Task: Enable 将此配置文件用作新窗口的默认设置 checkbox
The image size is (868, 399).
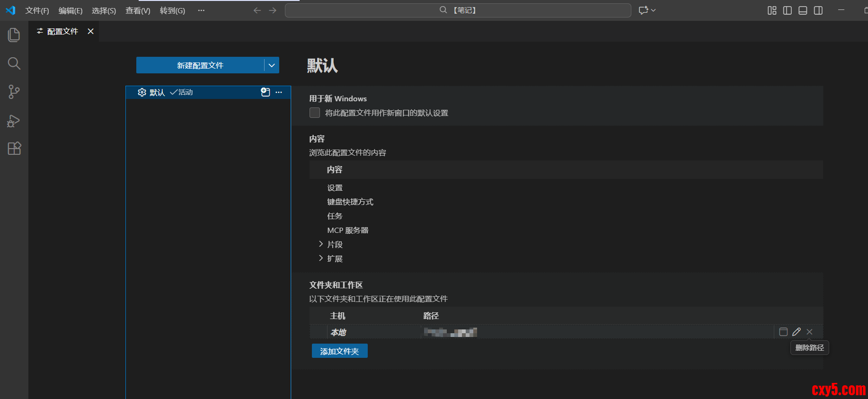Action: point(315,113)
